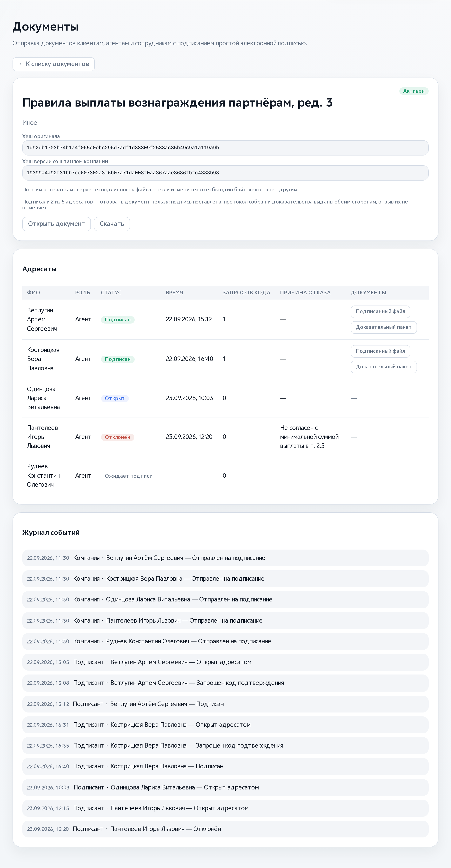451x868 pixels.
Task: Click the refusal reason about минимальной суммой выплаты
Action: pos(309,437)
